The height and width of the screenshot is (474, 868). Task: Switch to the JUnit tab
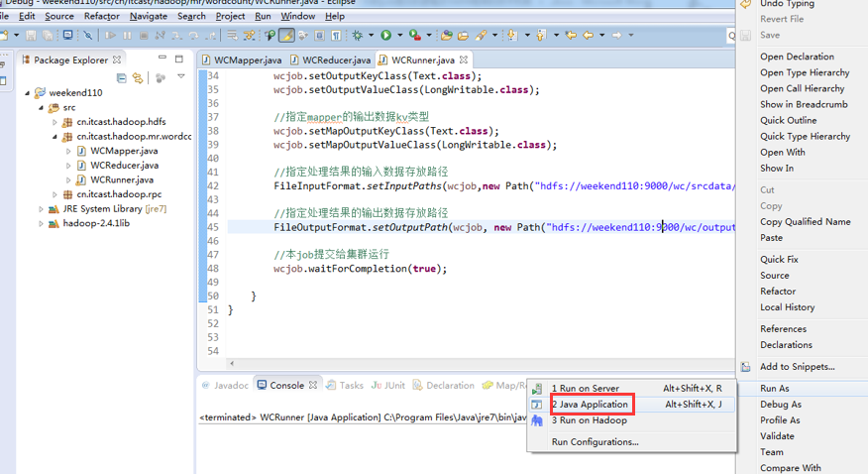[x=388, y=386]
